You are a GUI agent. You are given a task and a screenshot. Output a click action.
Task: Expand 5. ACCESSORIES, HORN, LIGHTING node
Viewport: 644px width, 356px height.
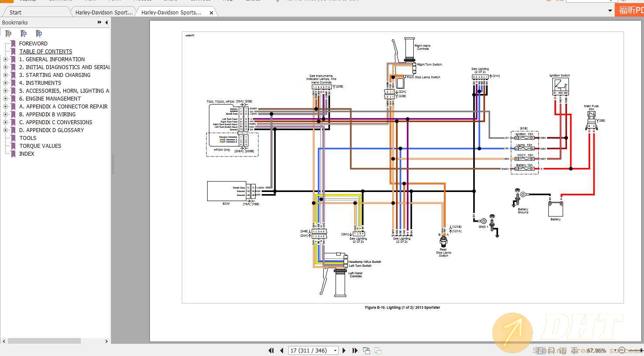tap(5, 91)
